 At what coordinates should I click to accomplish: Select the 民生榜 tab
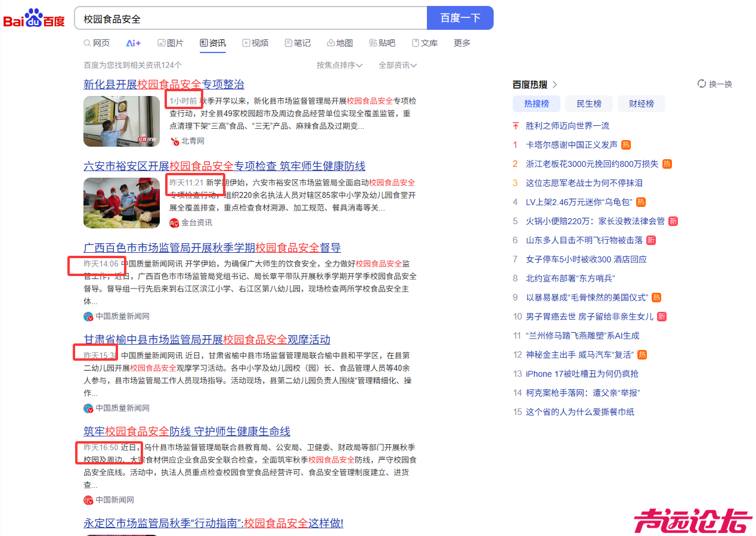pos(589,104)
